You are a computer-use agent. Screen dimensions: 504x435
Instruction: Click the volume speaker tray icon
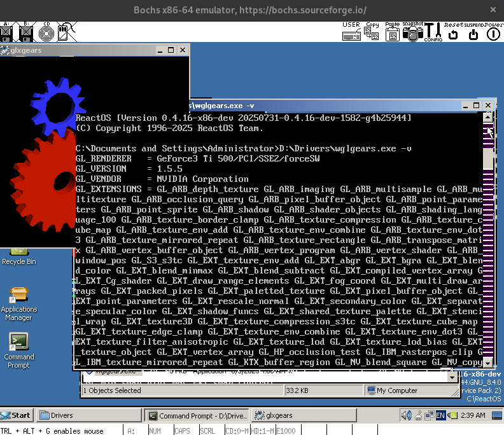pyautogui.click(x=406, y=415)
